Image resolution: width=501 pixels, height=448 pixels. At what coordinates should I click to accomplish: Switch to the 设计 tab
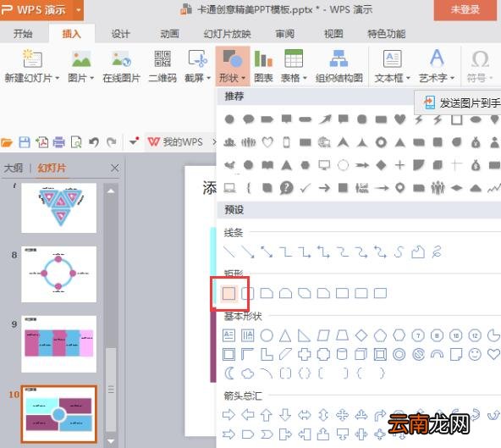click(120, 34)
